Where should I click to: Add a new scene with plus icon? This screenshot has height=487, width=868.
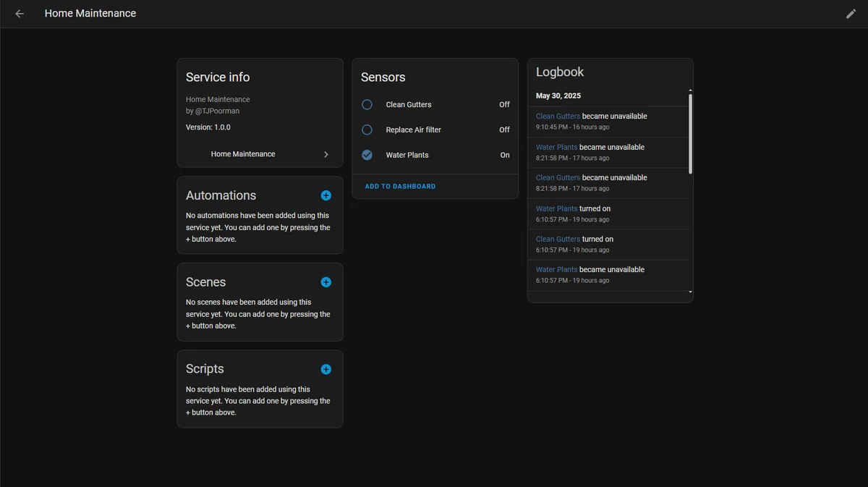(x=326, y=282)
